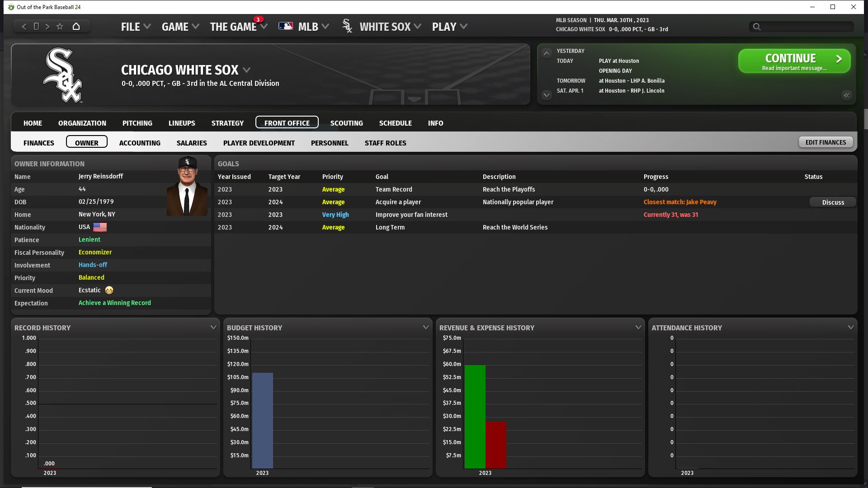Click the bookmark star icon
This screenshot has height=488, width=868.
(60, 26)
